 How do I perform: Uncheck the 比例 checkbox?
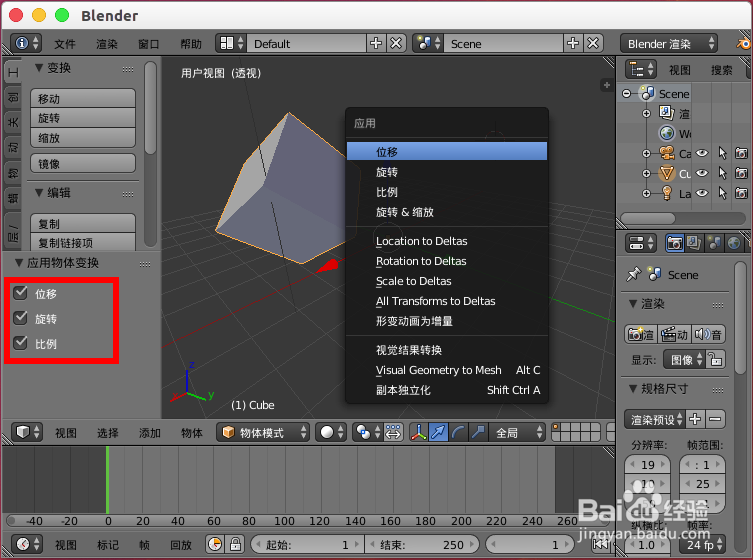click(20, 343)
